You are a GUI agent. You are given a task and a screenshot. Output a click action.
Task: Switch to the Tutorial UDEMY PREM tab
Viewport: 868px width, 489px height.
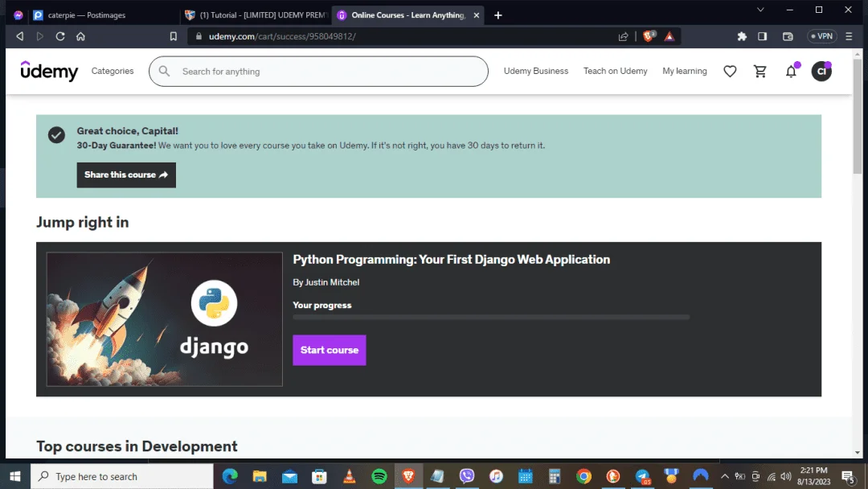point(256,15)
